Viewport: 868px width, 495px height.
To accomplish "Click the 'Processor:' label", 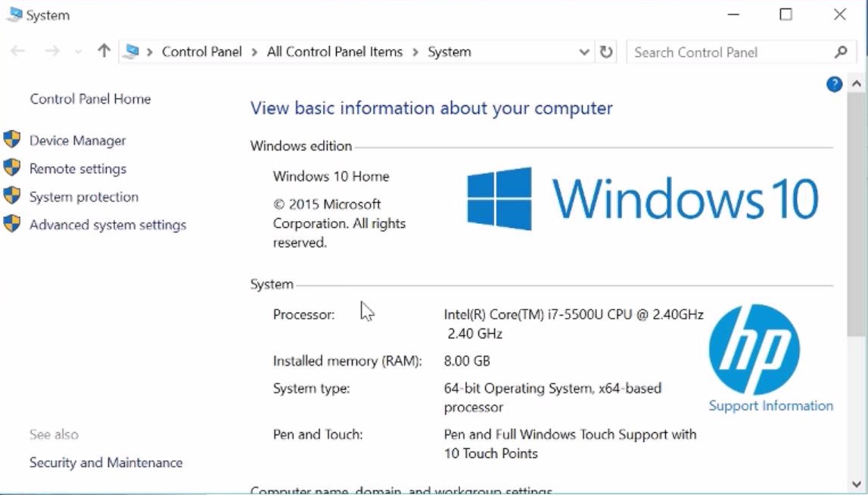I will tap(303, 315).
